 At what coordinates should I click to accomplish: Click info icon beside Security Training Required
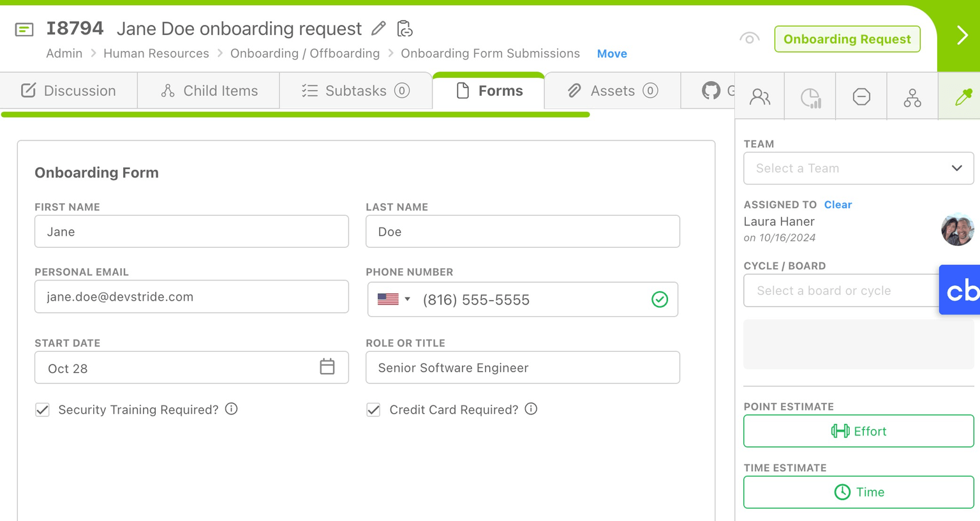coord(232,409)
